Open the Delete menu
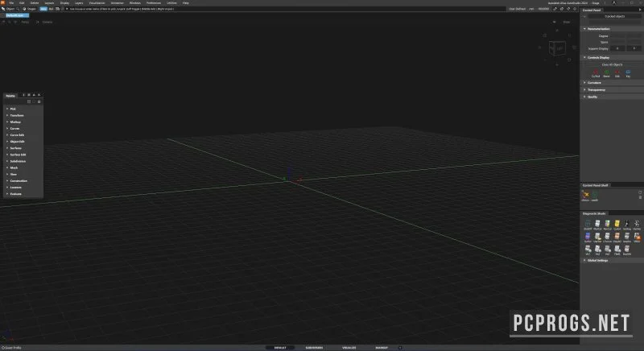644x351 pixels. [x=35, y=3]
